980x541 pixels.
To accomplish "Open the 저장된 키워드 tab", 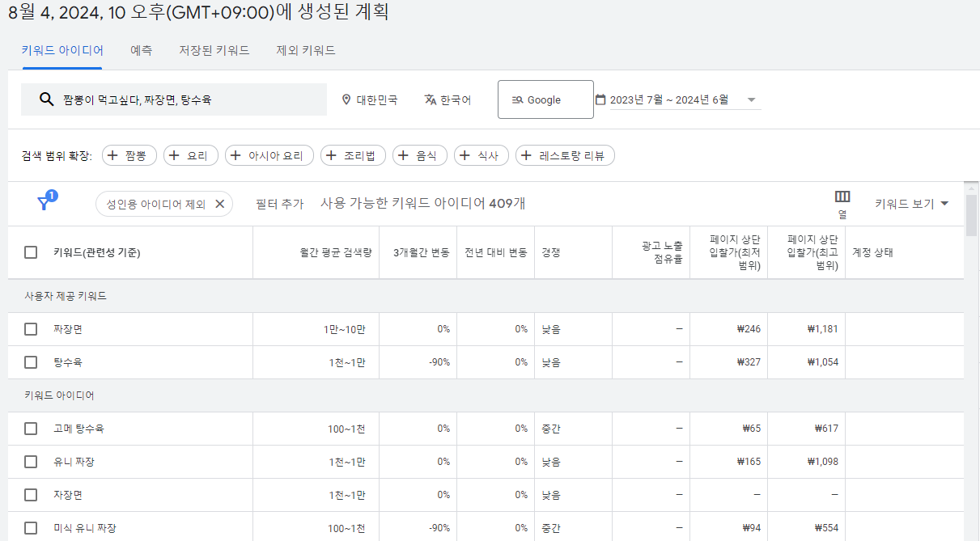I will point(214,50).
